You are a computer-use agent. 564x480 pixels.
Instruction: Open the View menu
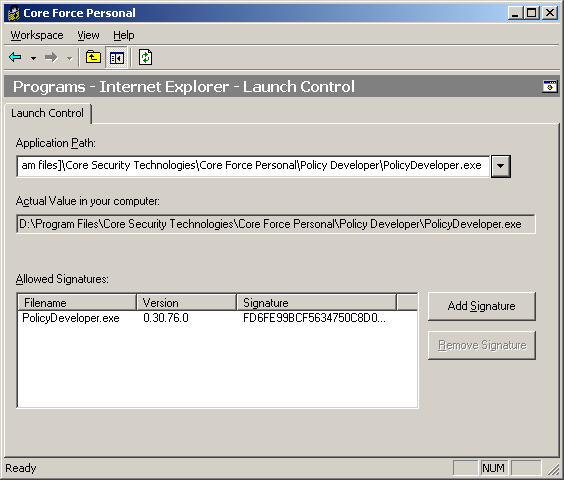pos(88,35)
